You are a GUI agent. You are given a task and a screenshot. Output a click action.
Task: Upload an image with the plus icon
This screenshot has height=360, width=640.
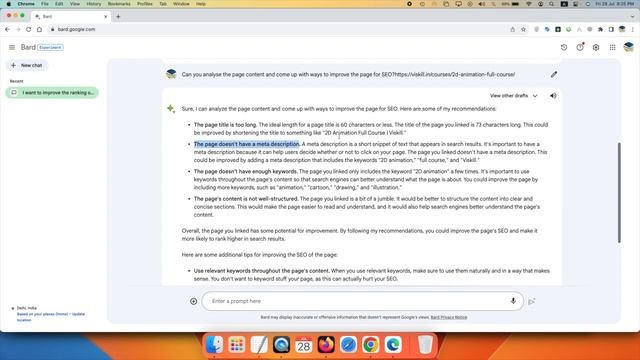coord(193,301)
